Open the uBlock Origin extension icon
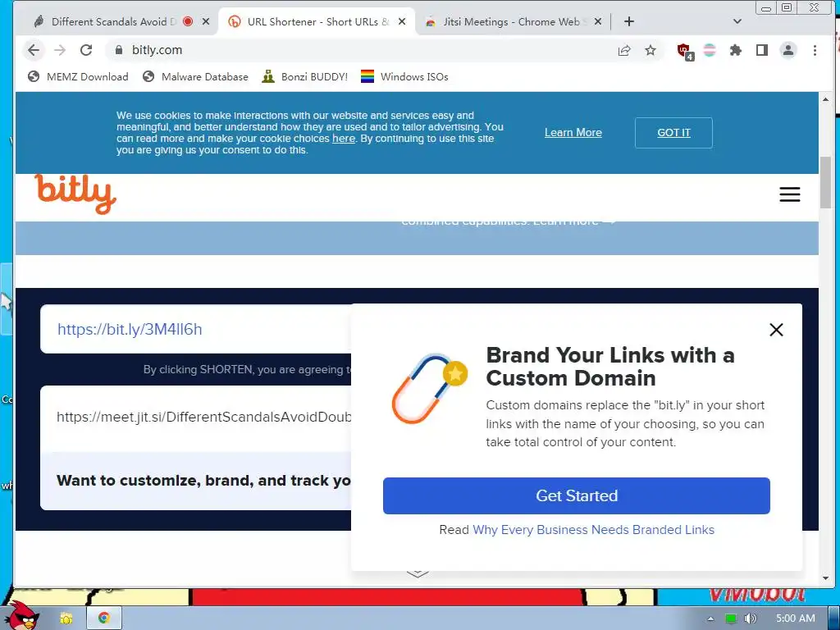Screen dimensions: 840x630 click(685, 51)
